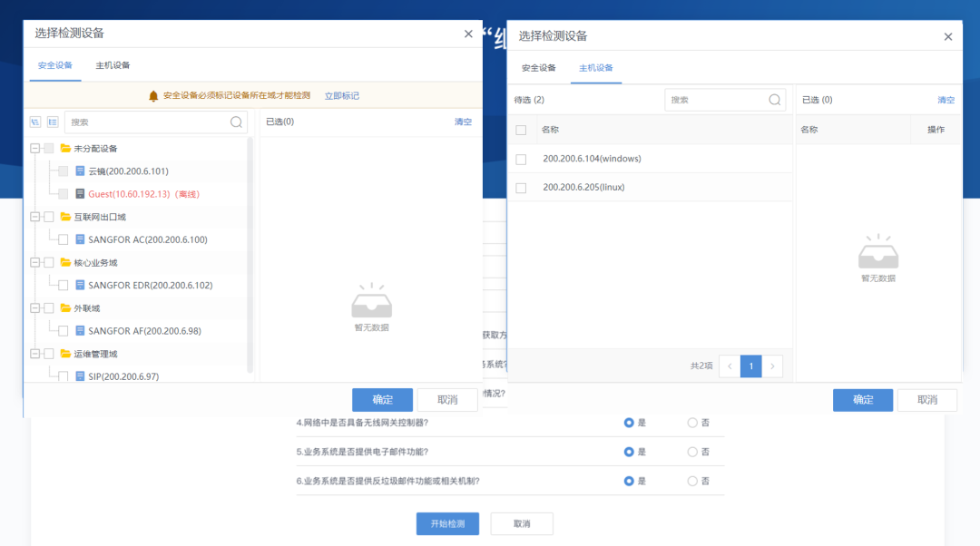Check the SANGFOR AC(200.200.6.100) checkbox

click(64, 239)
